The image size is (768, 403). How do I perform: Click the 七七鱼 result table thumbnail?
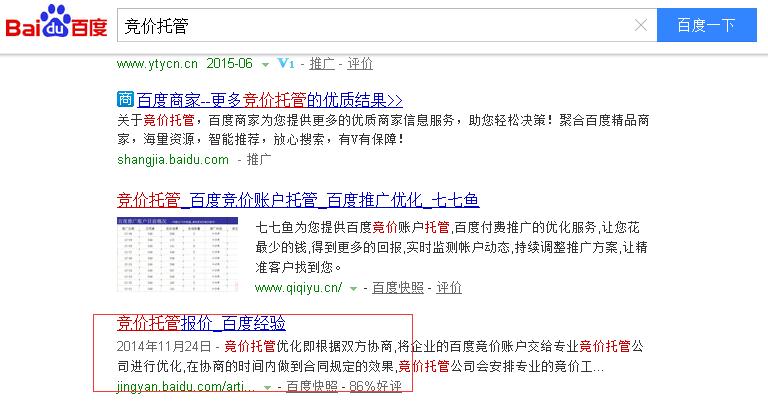point(177,254)
